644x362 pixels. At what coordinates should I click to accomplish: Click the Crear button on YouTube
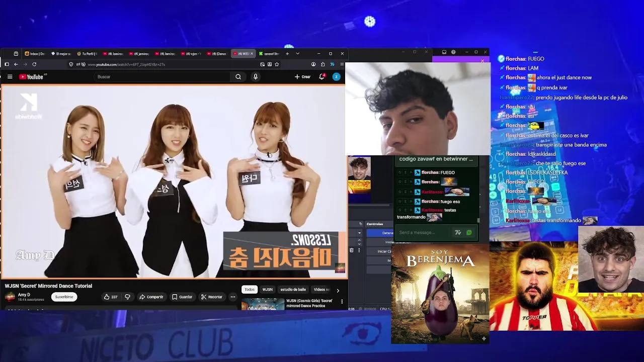[303, 77]
